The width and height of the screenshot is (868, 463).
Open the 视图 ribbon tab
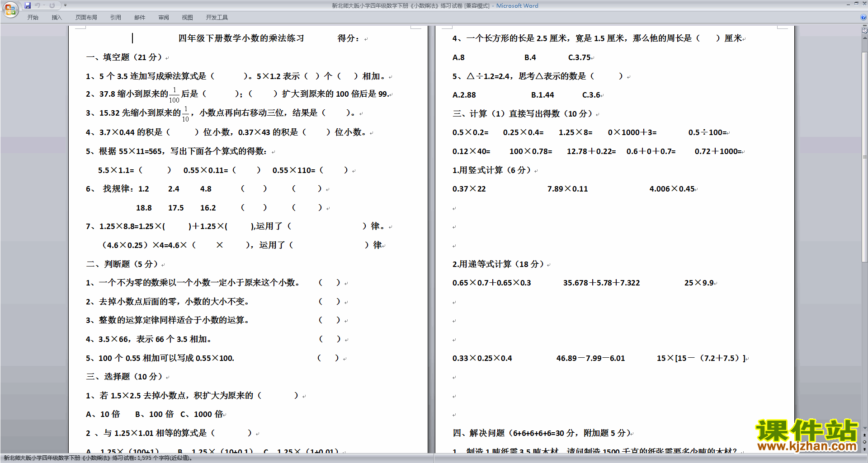pyautogui.click(x=188, y=18)
